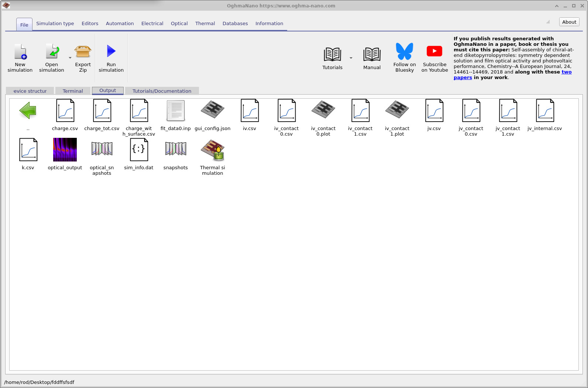Click the New simulation icon
Screen dimensions: 588x388
tap(20, 52)
